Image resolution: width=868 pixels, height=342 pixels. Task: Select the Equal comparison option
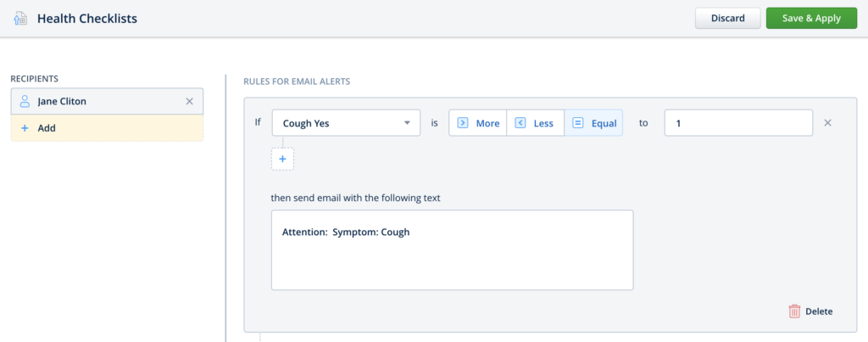(593, 123)
